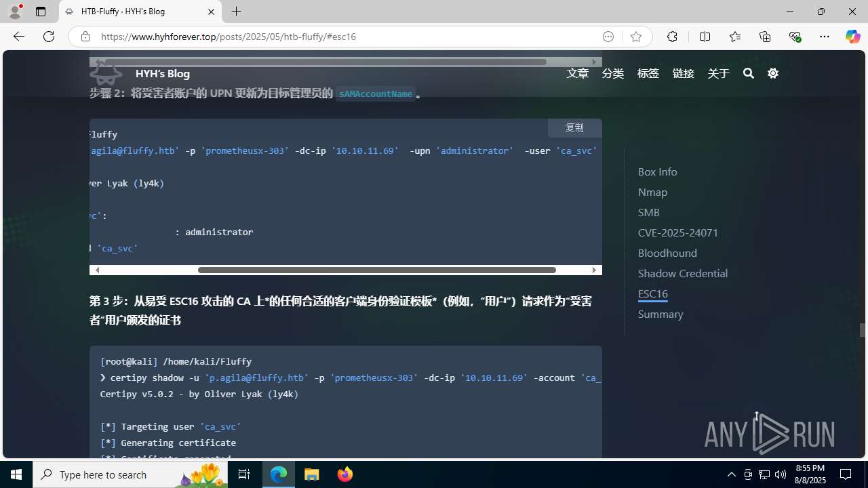Open the Extensions puzzle icon
This screenshot has height=488, width=868.
click(x=672, y=37)
